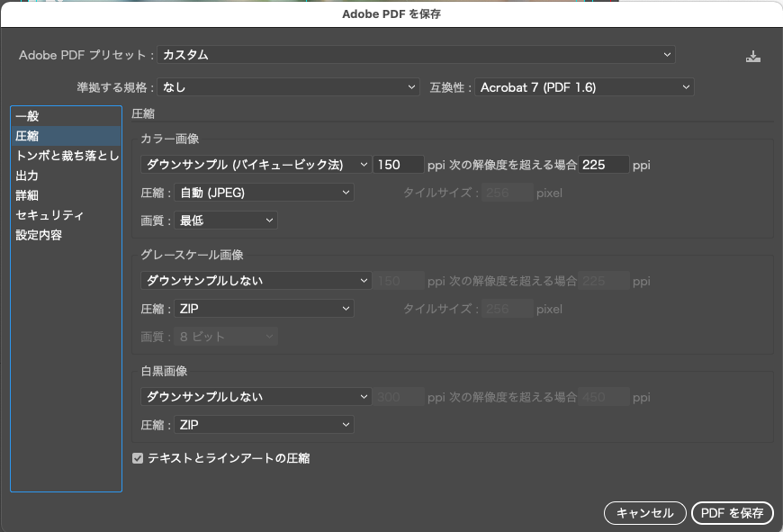783x532 pixels.
Task: Open the 画質 最低 dropdown
Action: point(227,220)
